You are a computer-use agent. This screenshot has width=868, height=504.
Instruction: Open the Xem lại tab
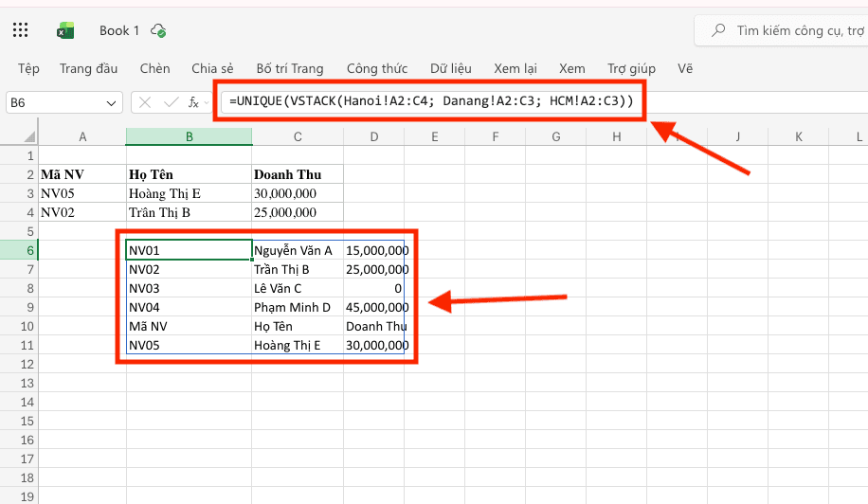tap(515, 68)
